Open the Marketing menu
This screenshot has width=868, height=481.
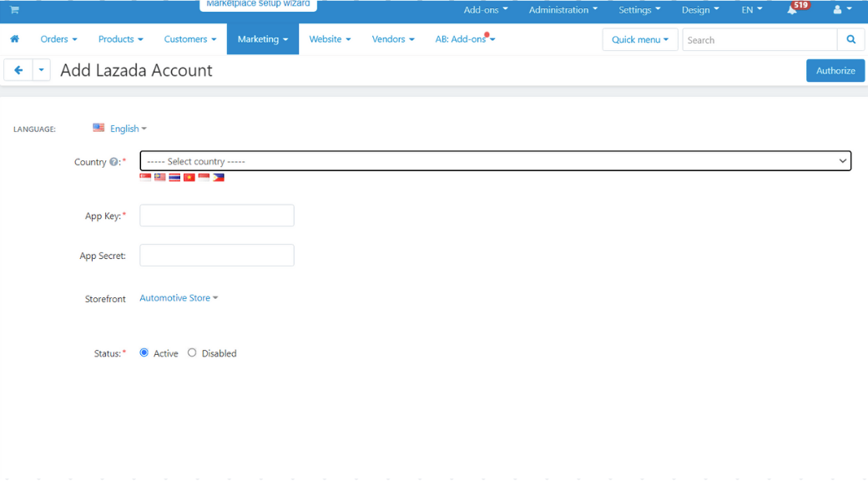pyautogui.click(x=263, y=38)
